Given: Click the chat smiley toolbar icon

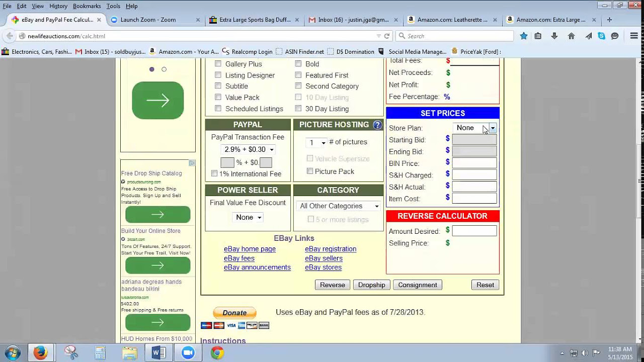Looking at the screenshot, I should [x=614, y=36].
